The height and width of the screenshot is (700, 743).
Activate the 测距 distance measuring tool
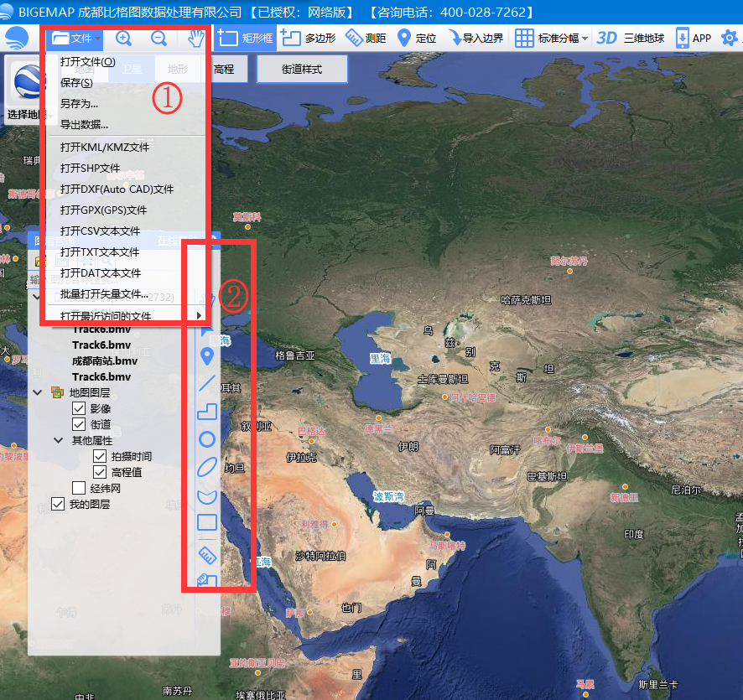click(x=366, y=38)
